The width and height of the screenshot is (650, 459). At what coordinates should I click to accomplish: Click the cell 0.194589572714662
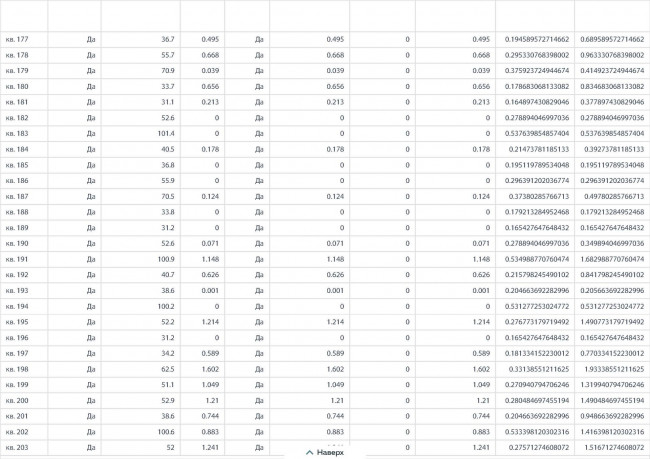(x=537, y=39)
